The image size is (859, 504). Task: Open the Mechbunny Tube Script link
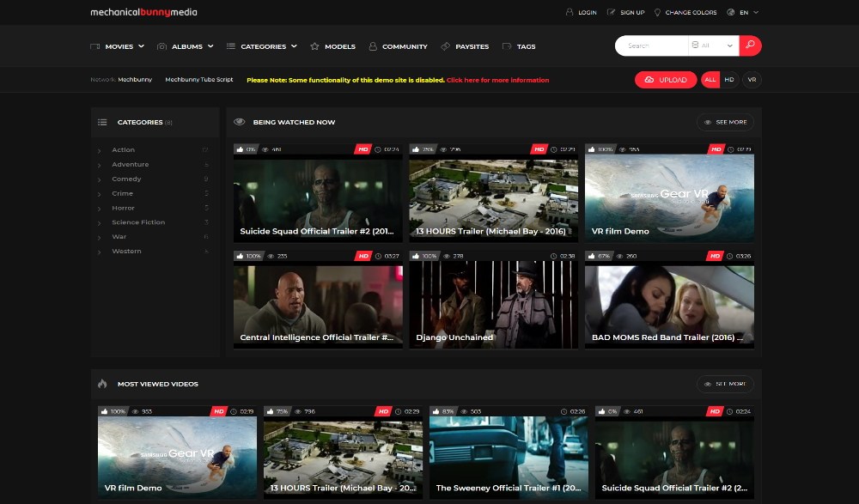(x=199, y=80)
